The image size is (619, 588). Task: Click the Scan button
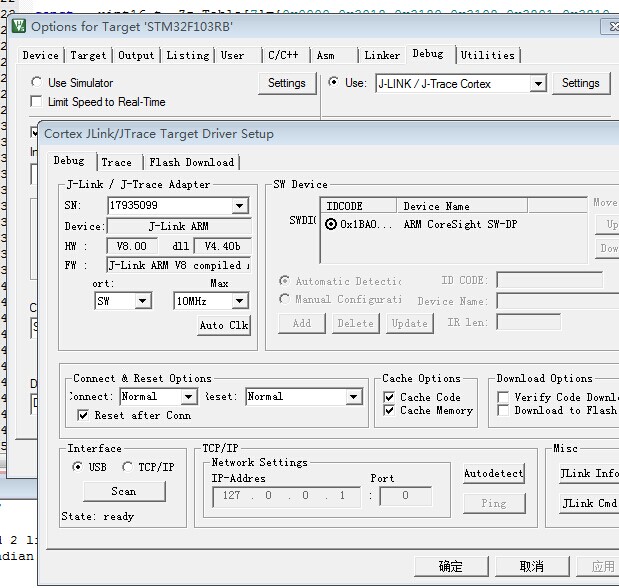(x=124, y=491)
